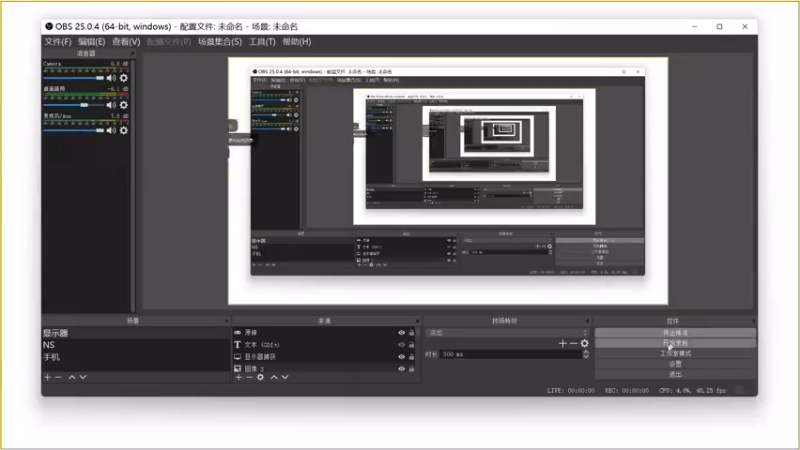Move the selected scene down
Image resolution: width=800 pixels, height=450 pixels.
[83, 377]
